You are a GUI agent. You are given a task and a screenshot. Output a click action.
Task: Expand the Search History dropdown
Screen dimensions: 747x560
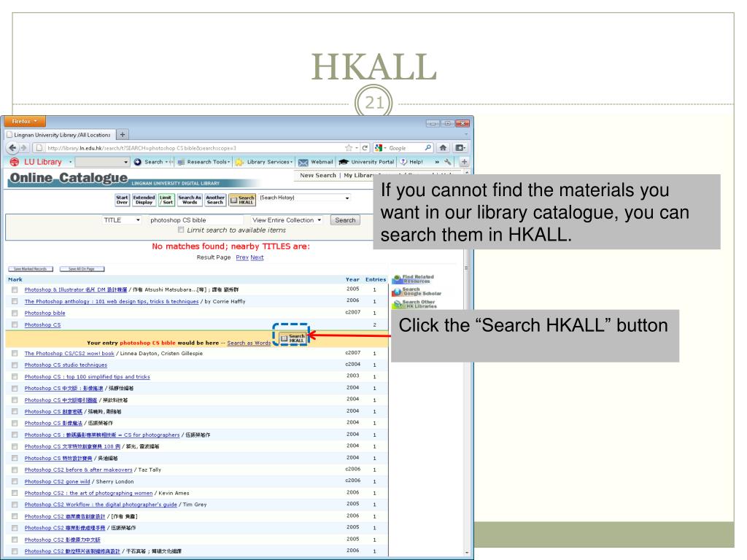tap(304, 198)
